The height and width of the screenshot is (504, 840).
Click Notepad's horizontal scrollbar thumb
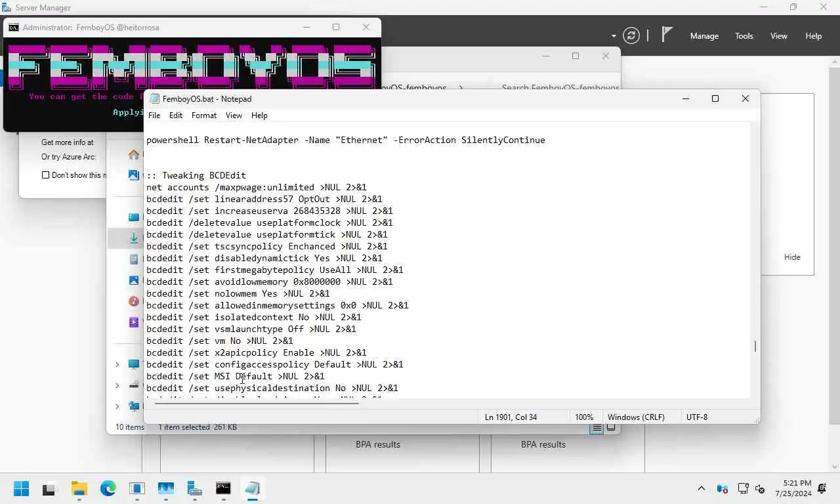pos(257,403)
